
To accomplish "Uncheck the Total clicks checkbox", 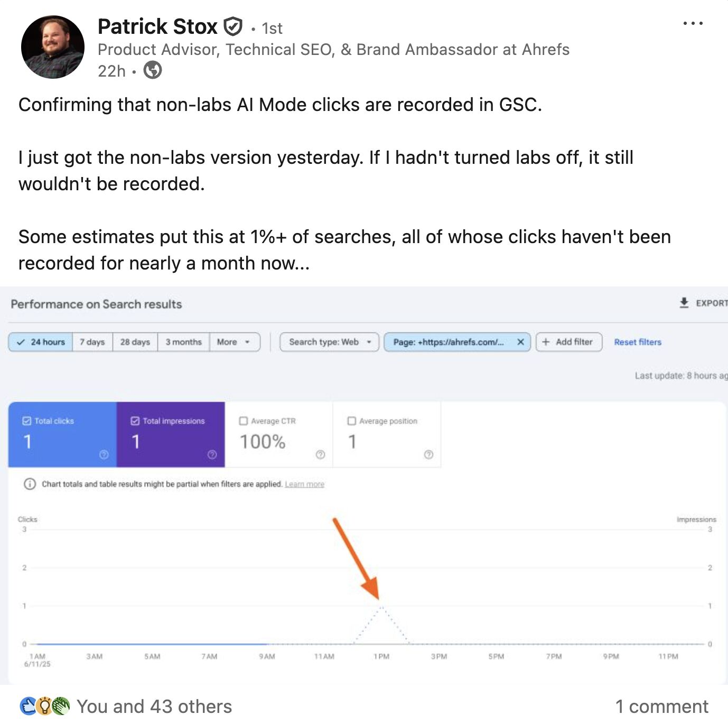I will pos(26,421).
